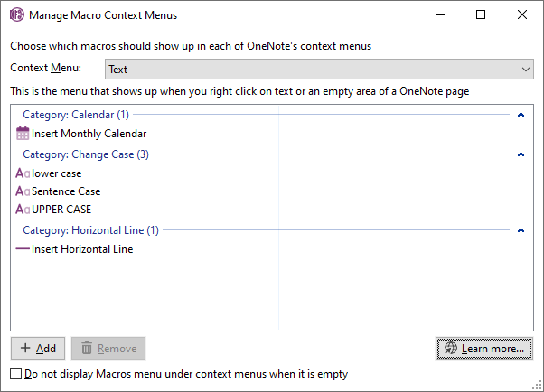Collapse the Change Case category group
This screenshot has height=392, width=544.
coord(521,155)
